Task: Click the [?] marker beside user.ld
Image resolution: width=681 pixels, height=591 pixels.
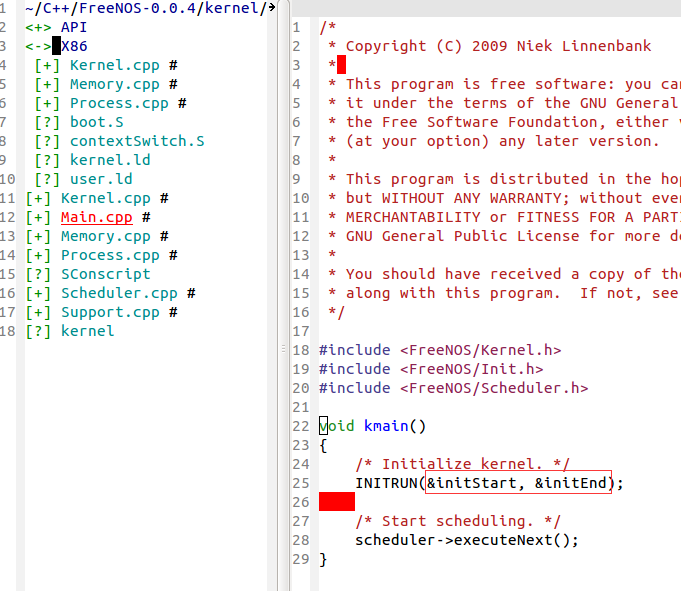Action: [x=47, y=179]
